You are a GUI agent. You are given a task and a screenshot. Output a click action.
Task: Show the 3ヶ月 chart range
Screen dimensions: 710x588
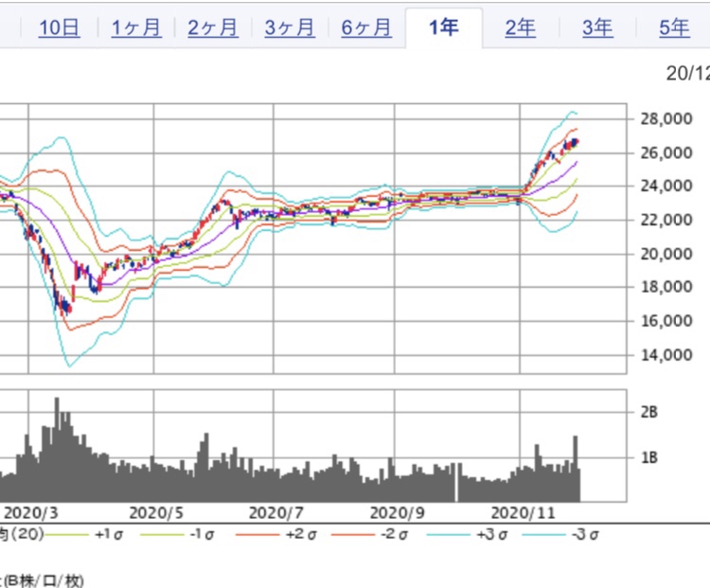click(289, 27)
